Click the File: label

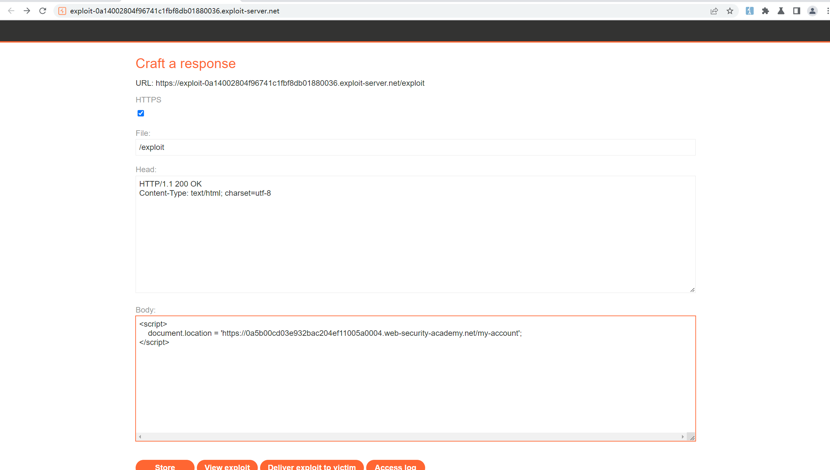(143, 133)
